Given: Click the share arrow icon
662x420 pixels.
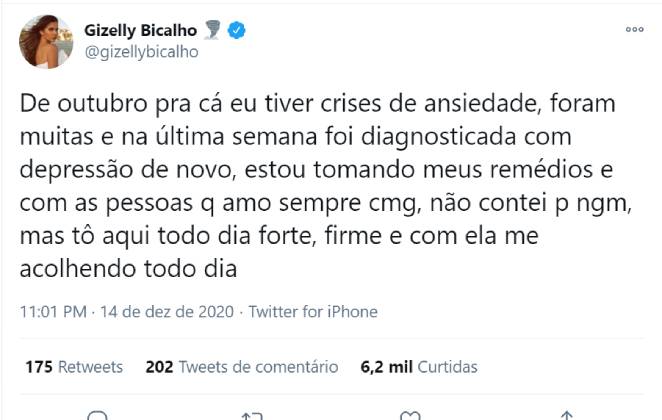Looking at the screenshot, I should 565,415.
